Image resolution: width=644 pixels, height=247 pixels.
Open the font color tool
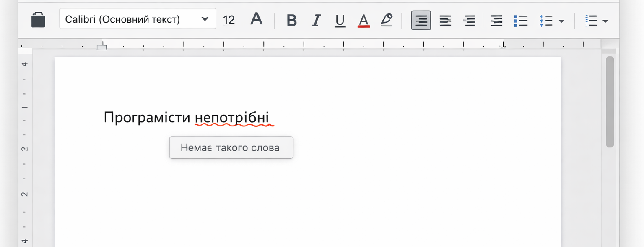point(363,20)
